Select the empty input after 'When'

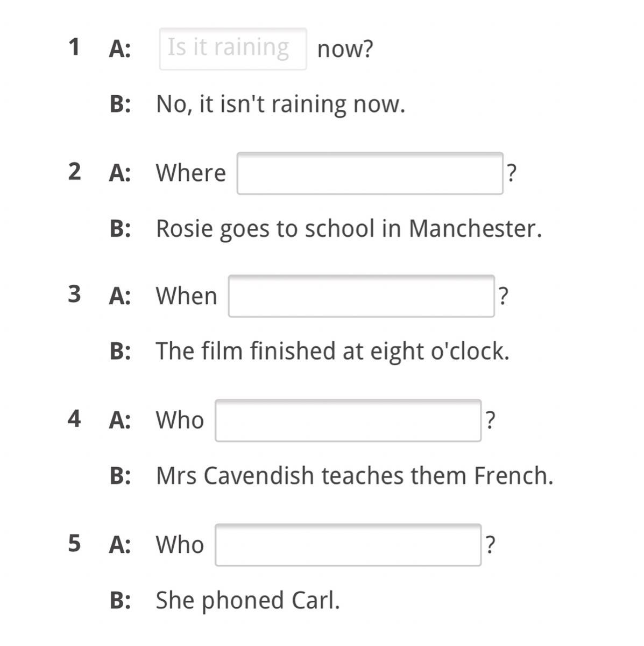(x=362, y=296)
